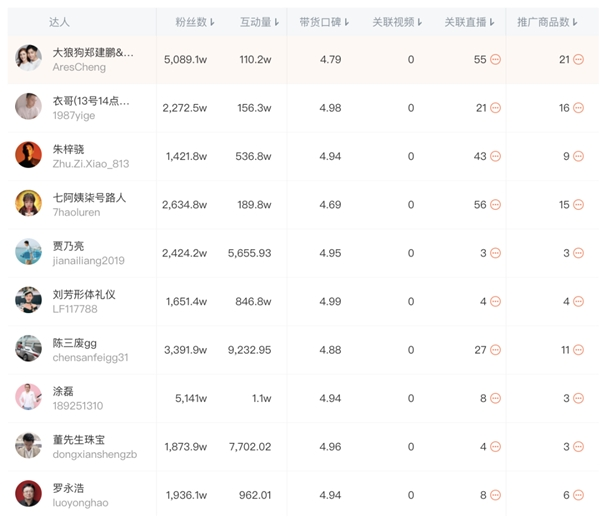Sort table by 互动量 column
Image resolution: width=600 pixels, height=517 pixels.
coord(259,22)
